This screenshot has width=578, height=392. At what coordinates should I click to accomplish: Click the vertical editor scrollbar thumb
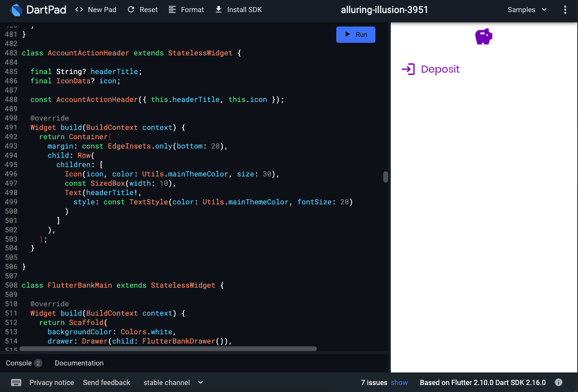coord(386,177)
